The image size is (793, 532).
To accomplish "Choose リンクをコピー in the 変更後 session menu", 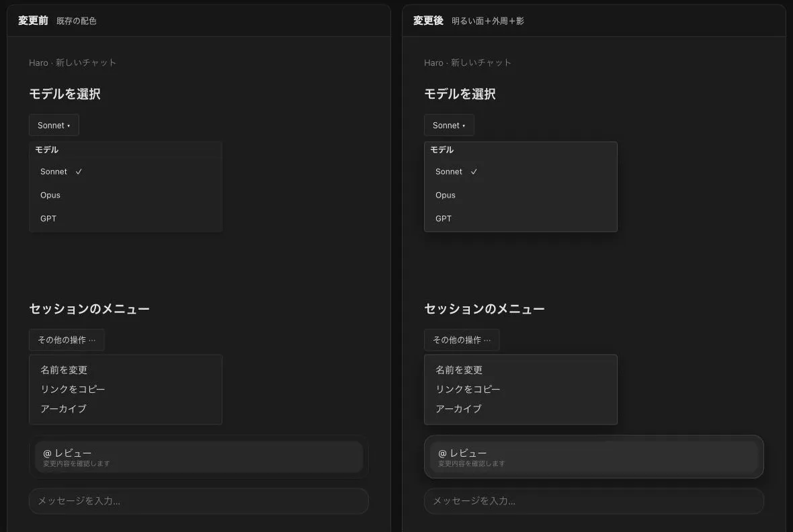I will (x=520, y=390).
